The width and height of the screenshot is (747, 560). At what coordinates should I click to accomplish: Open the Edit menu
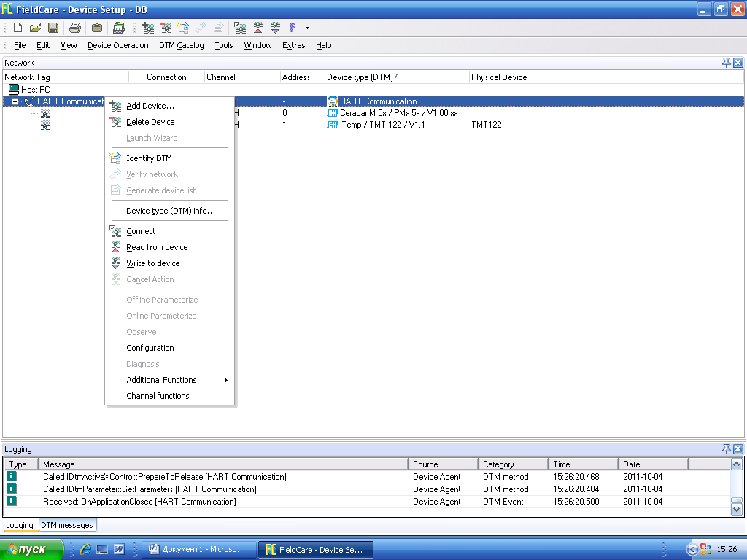coord(43,45)
